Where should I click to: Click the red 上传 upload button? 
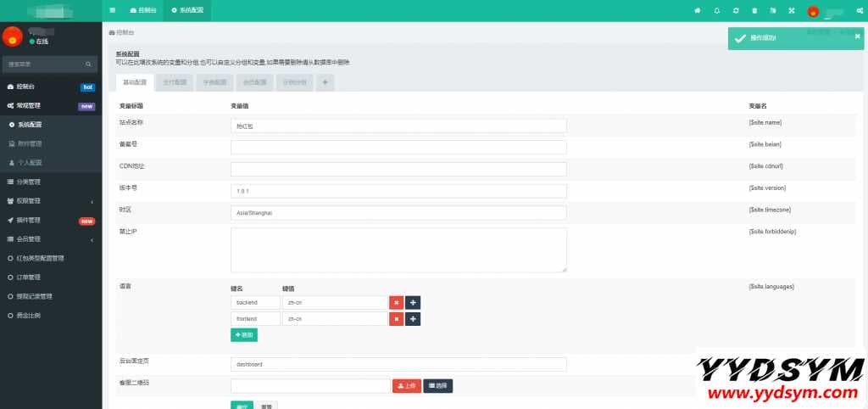point(407,386)
